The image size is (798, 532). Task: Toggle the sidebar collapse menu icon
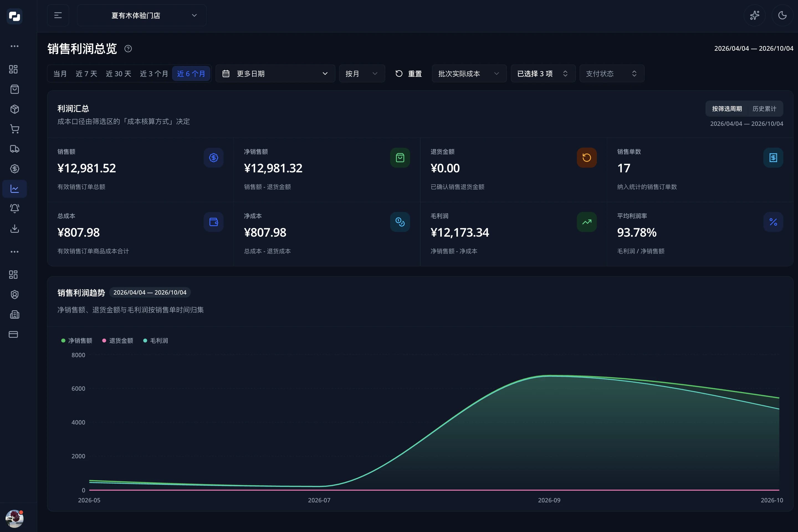(x=58, y=15)
